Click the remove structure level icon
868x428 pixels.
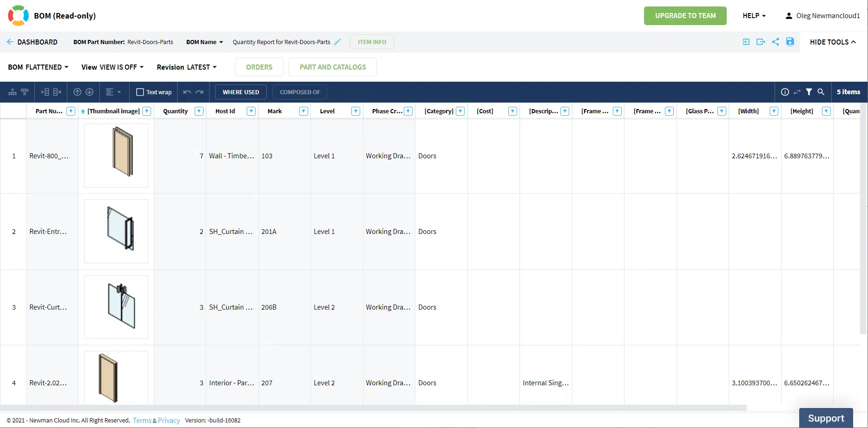(x=25, y=92)
